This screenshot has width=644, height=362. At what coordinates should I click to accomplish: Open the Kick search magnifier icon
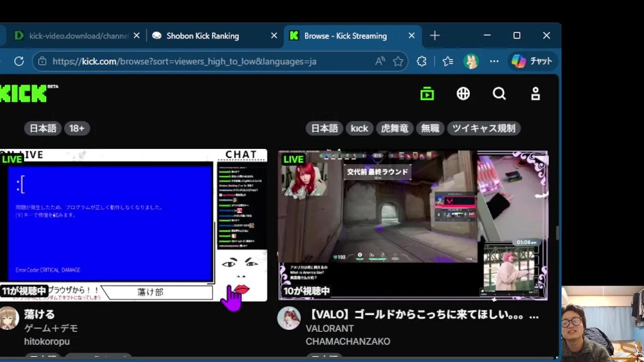(x=499, y=94)
